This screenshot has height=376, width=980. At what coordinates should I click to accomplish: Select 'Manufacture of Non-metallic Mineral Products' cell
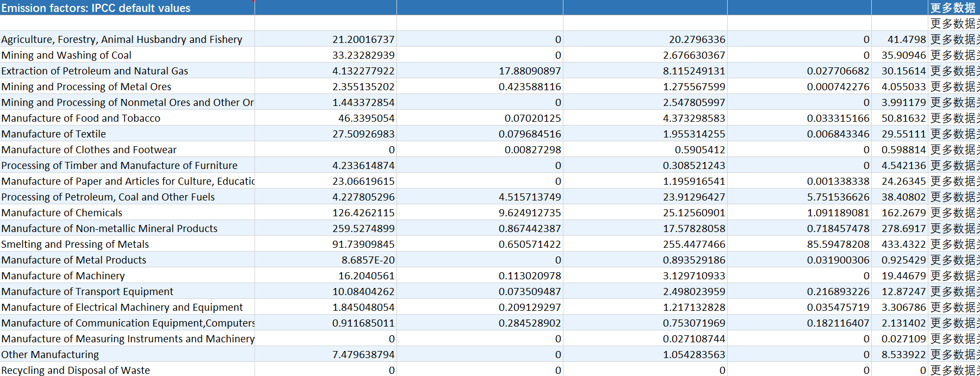[x=127, y=228]
